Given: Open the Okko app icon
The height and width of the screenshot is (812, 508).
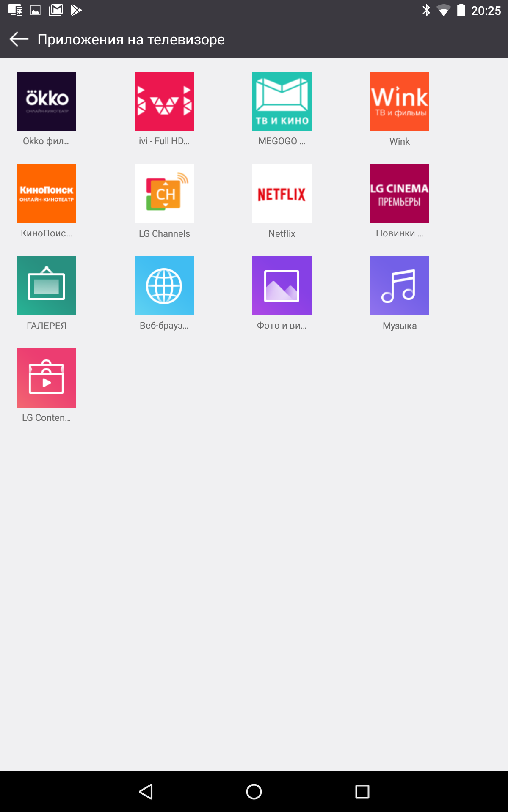Looking at the screenshot, I should tap(47, 101).
